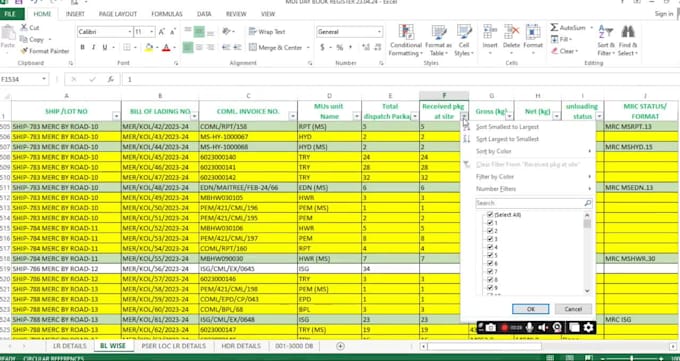Open the FILE tab

tap(10, 14)
